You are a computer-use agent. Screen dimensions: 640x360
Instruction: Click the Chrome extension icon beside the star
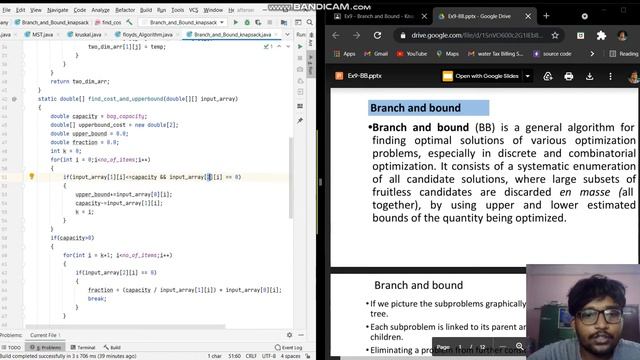pyautogui.click(x=580, y=36)
